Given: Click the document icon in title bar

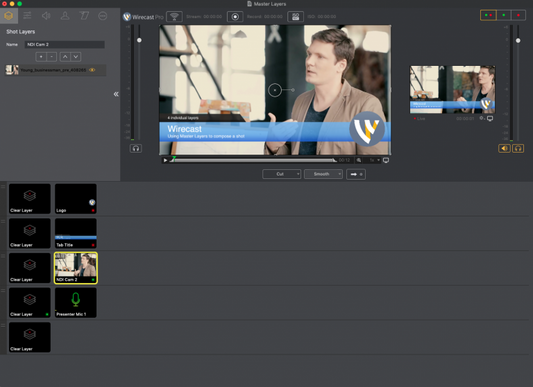Looking at the screenshot, I should click(249, 4).
